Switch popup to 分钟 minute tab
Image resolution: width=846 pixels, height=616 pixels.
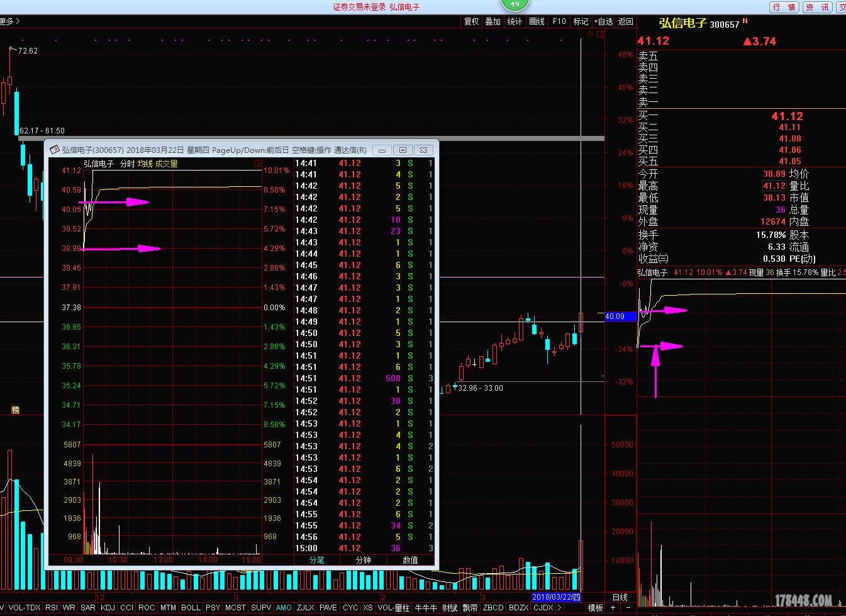[x=364, y=560]
